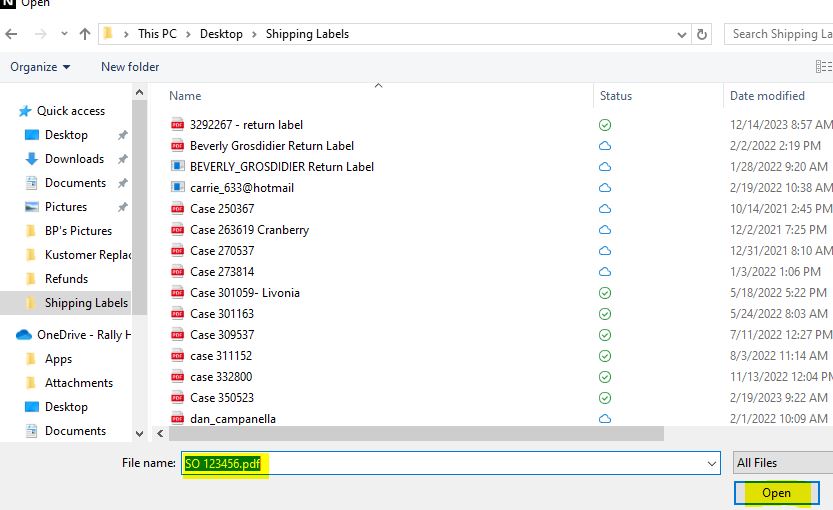The height and width of the screenshot is (510, 833).
Task: Click the PDF icon of Case 301163
Action: click(x=177, y=314)
